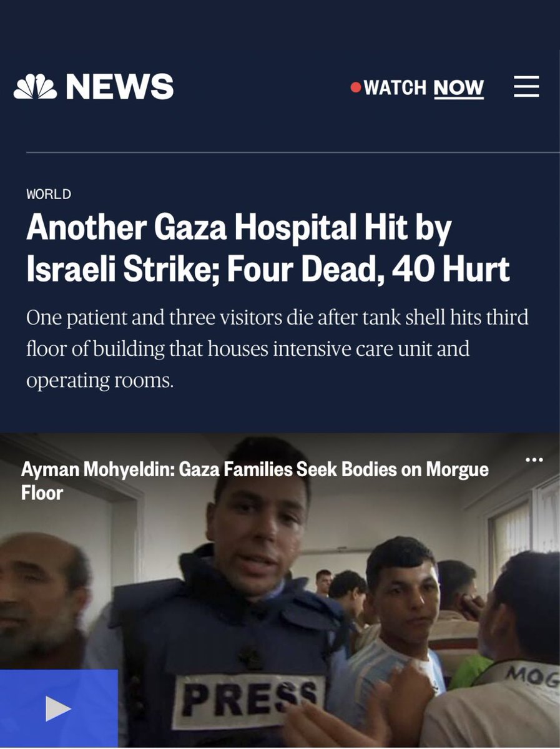Select the underlined NOW text

pos(459,87)
